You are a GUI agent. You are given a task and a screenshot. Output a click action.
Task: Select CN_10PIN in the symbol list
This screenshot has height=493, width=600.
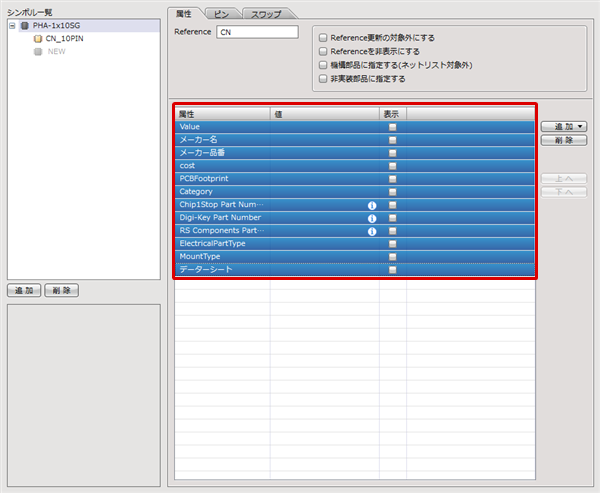click(64, 39)
